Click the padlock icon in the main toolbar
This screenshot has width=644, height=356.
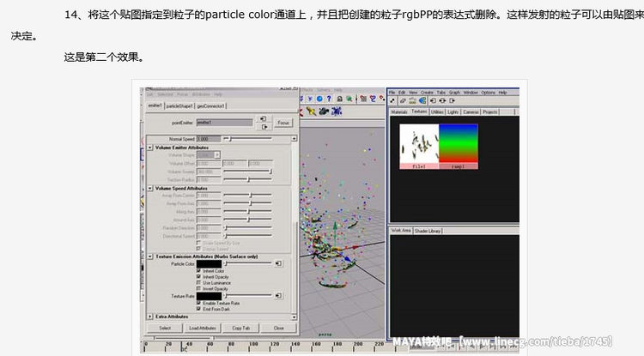tap(339, 99)
